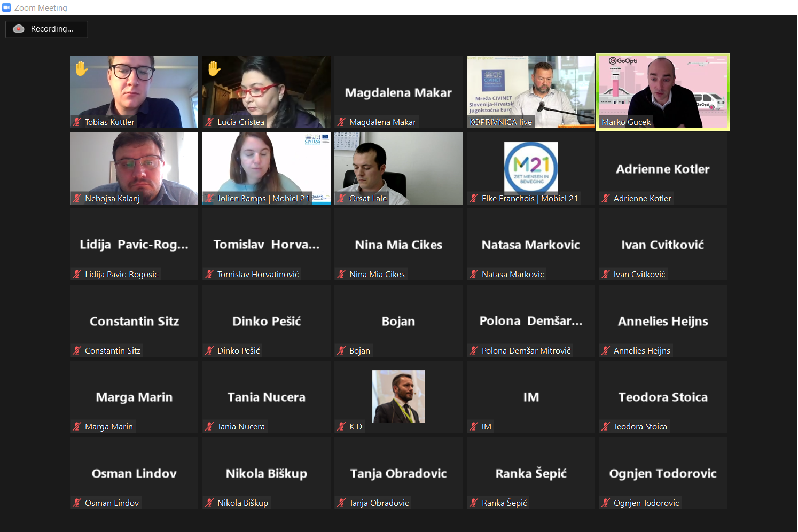Screen dimensions: 798x532
Task: Click the Orsat Lale name label
Action: pyautogui.click(x=368, y=199)
